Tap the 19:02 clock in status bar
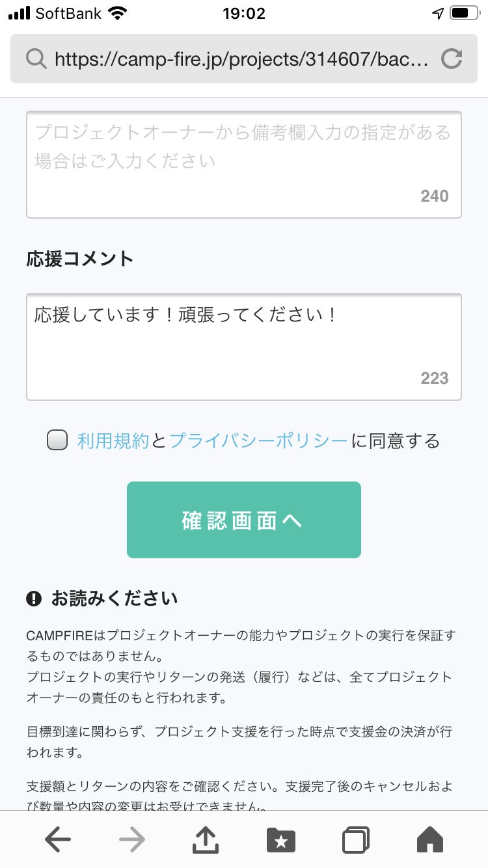Screen dimensions: 488x868 click(244, 13)
